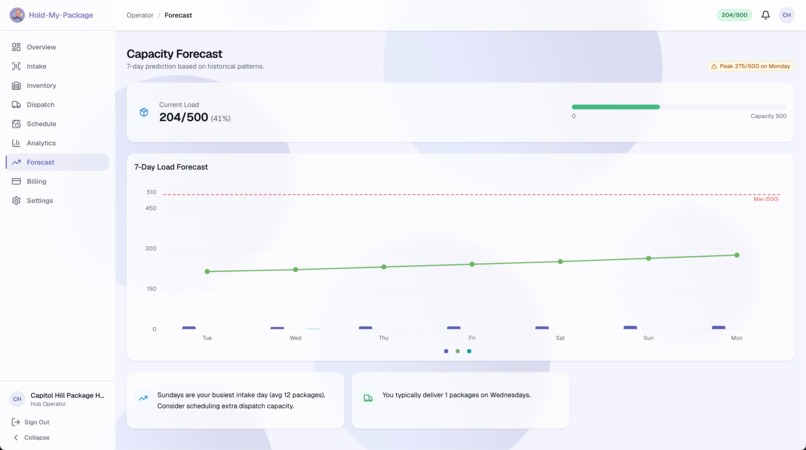Open Schedule via the calendar-clock icon
The width and height of the screenshot is (806, 450).
coord(16,124)
